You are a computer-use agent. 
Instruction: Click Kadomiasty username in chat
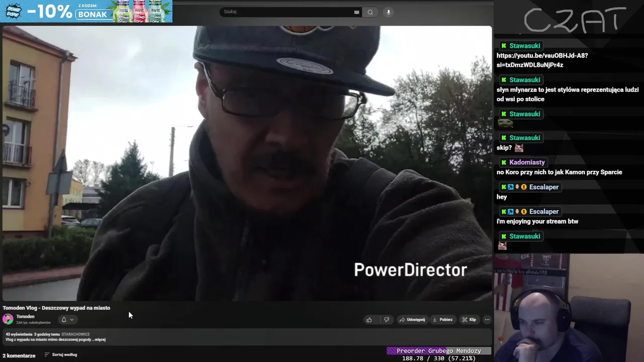click(x=527, y=162)
